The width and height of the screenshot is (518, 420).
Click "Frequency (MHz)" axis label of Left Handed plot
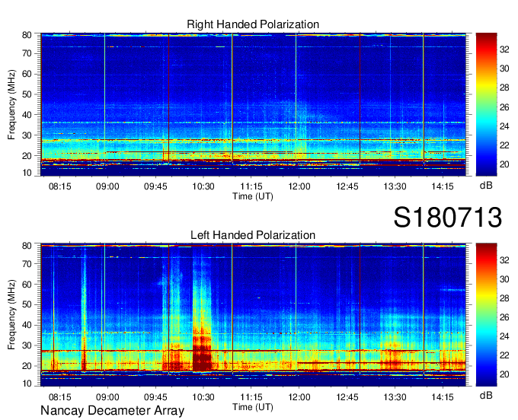click(x=11, y=315)
